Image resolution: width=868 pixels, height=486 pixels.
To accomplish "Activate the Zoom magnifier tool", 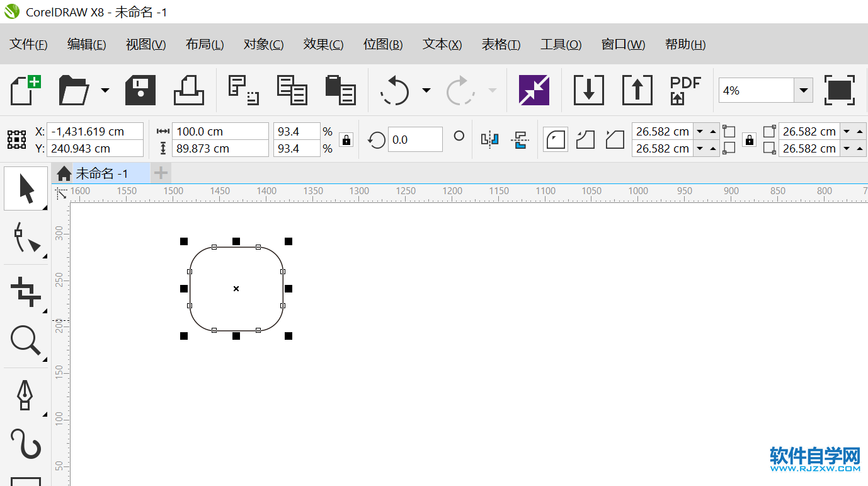I will [26, 341].
